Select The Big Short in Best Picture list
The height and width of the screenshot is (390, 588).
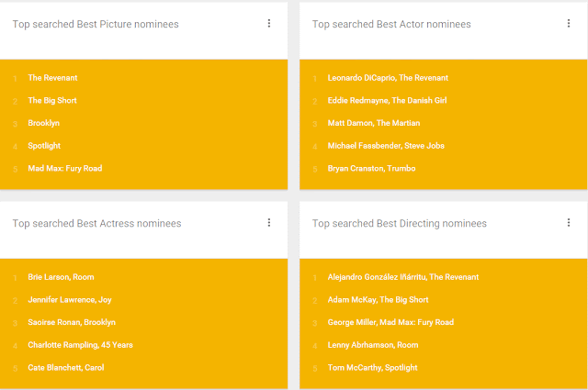(x=52, y=100)
